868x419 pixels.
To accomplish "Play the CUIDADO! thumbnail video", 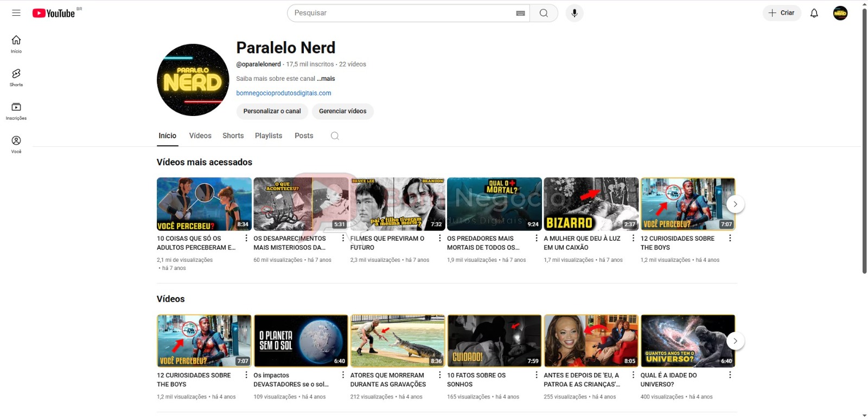I will pos(494,341).
